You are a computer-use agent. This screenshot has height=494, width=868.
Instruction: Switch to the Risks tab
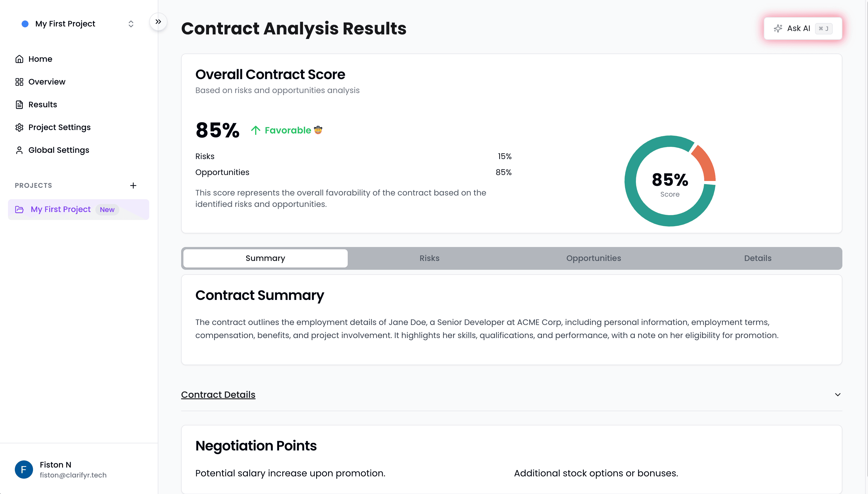click(x=429, y=258)
